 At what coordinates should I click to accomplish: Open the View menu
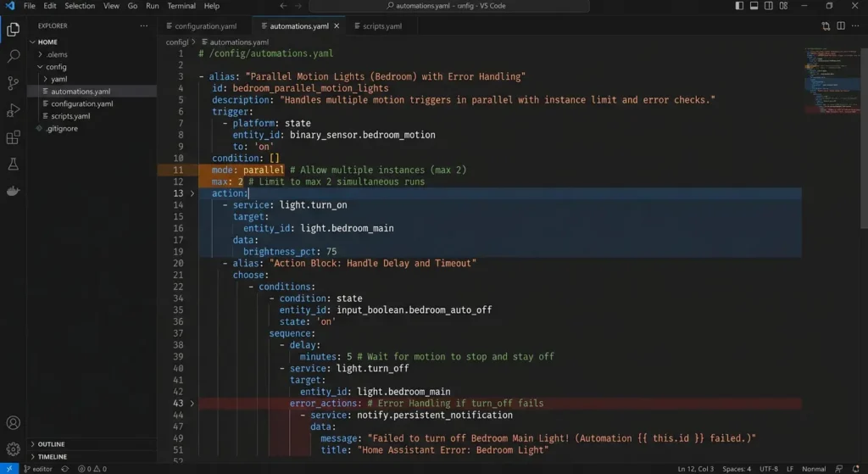(x=111, y=6)
